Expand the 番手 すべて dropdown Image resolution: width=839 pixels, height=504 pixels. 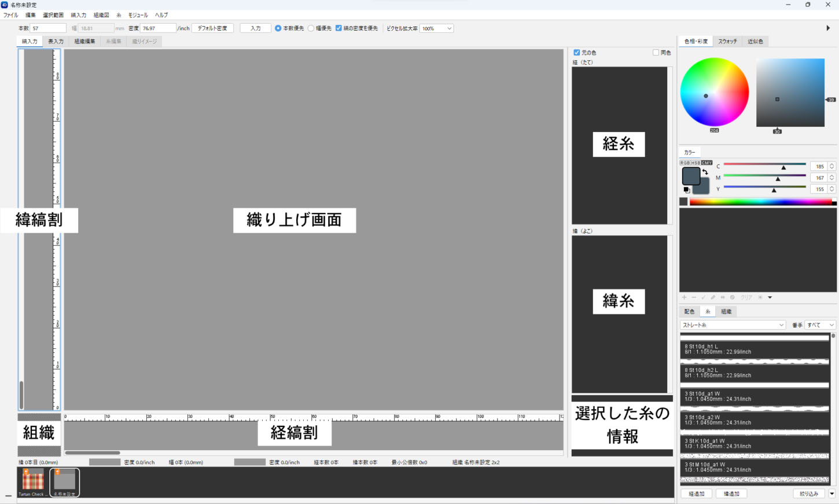click(x=820, y=325)
